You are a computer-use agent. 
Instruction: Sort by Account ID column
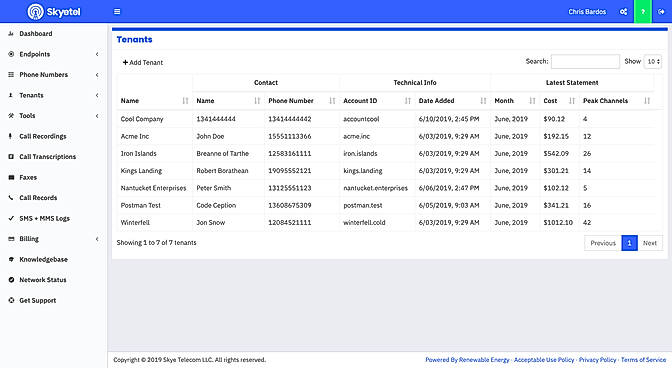[408, 101]
